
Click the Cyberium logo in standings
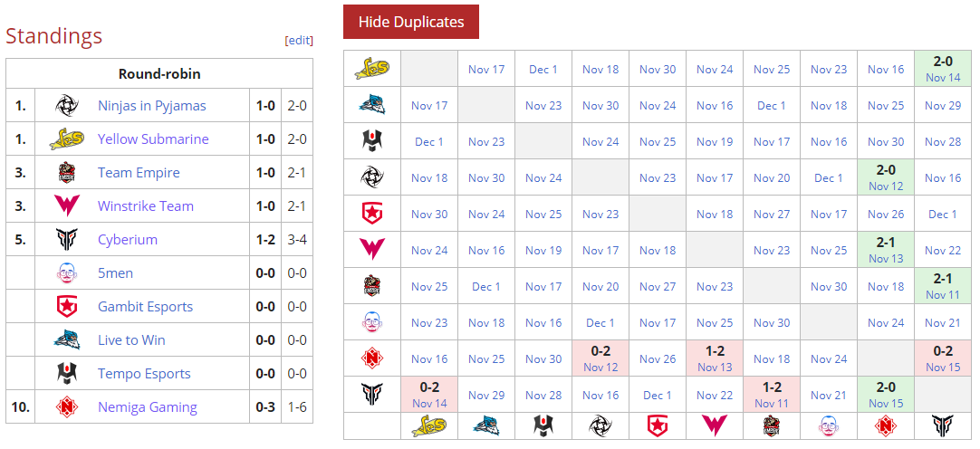point(67,240)
